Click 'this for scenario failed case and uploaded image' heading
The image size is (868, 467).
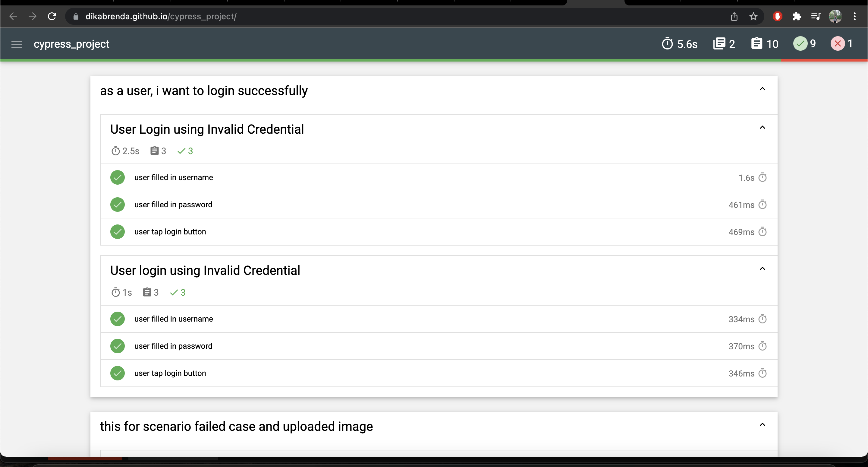237,427
